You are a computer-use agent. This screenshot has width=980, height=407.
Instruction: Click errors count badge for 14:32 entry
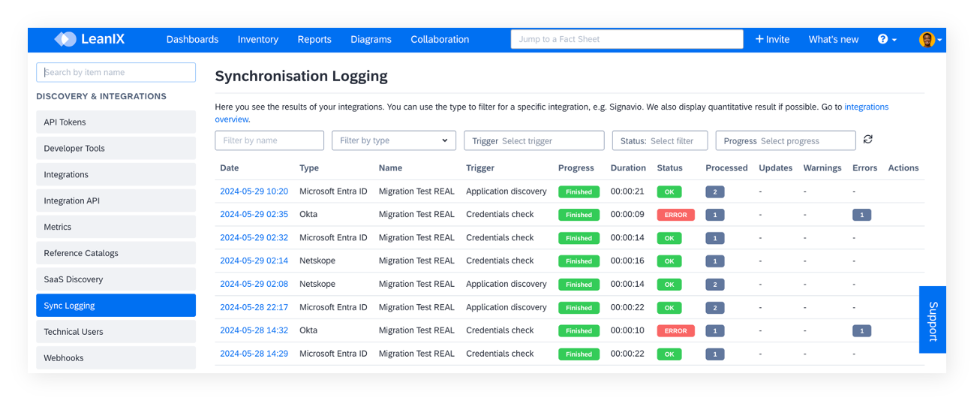tap(861, 330)
